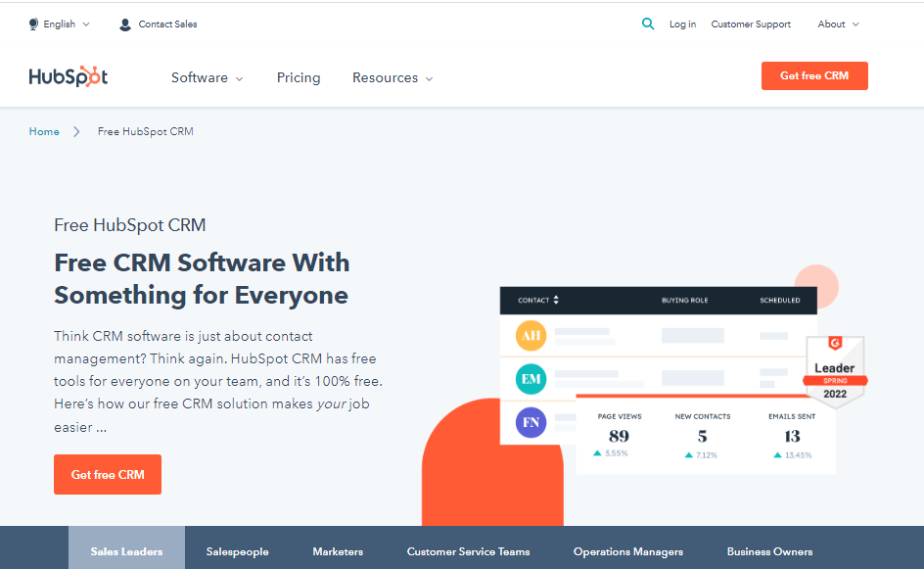Click the breadcrumb chevron separator
924x569 pixels.
point(76,131)
